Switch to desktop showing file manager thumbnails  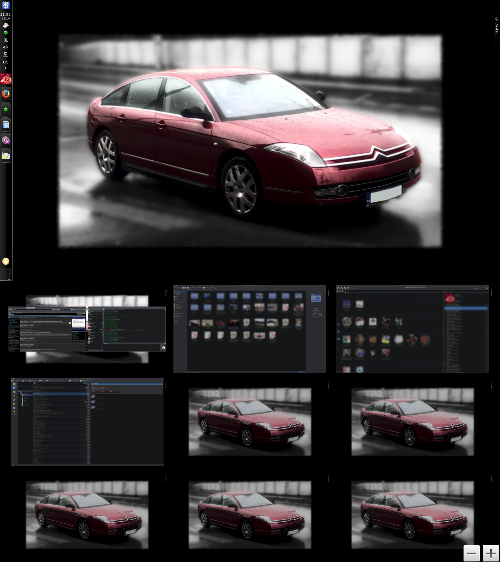coord(249,329)
